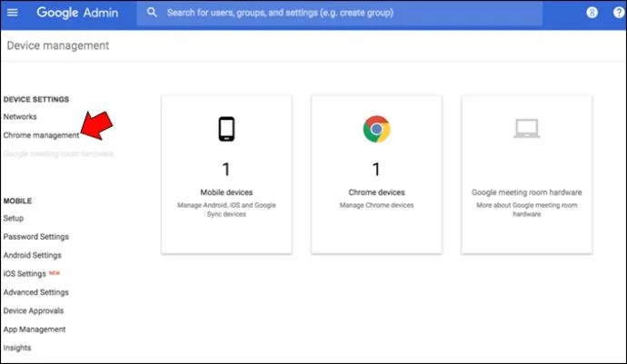627x364 pixels.
Task: View mobile Insights
Action: pos(17,348)
